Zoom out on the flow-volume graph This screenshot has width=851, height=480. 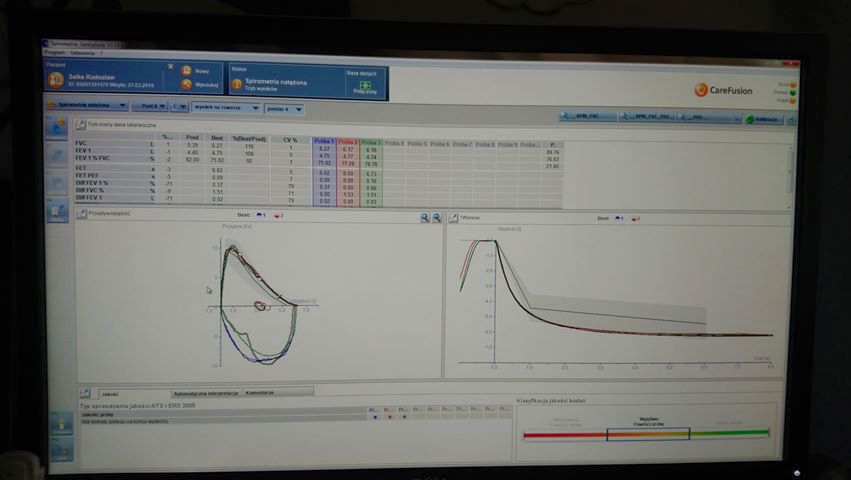click(436, 217)
